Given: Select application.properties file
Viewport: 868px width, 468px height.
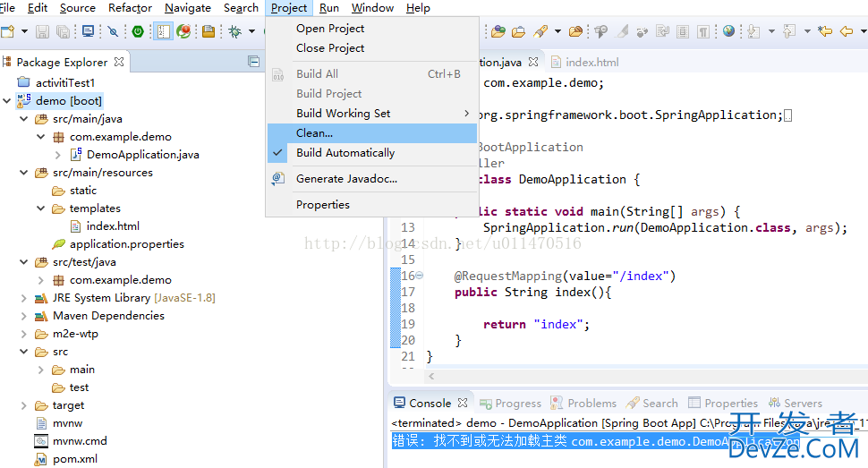Looking at the screenshot, I should (118, 244).
